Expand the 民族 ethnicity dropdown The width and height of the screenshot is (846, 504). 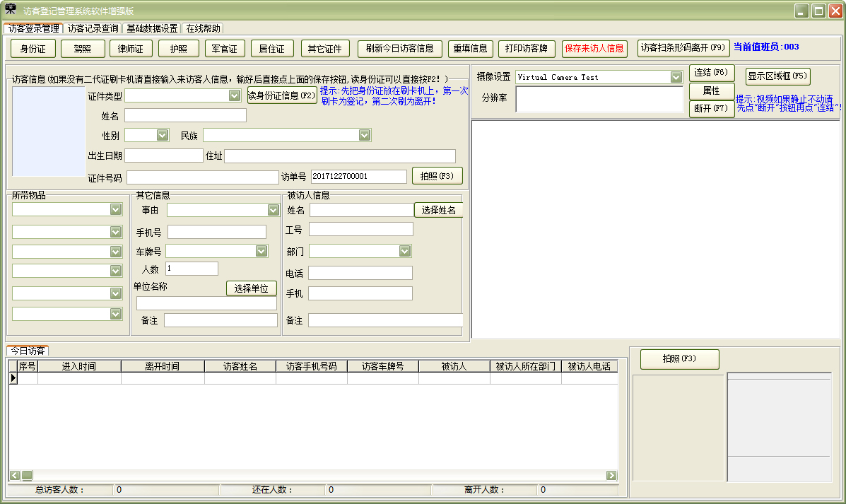pos(365,135)
